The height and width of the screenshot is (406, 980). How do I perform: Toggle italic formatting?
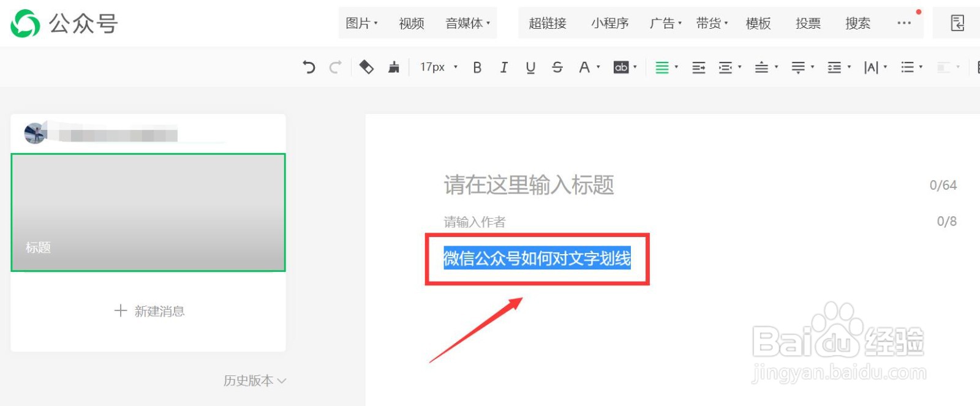[x=503, y=67]
